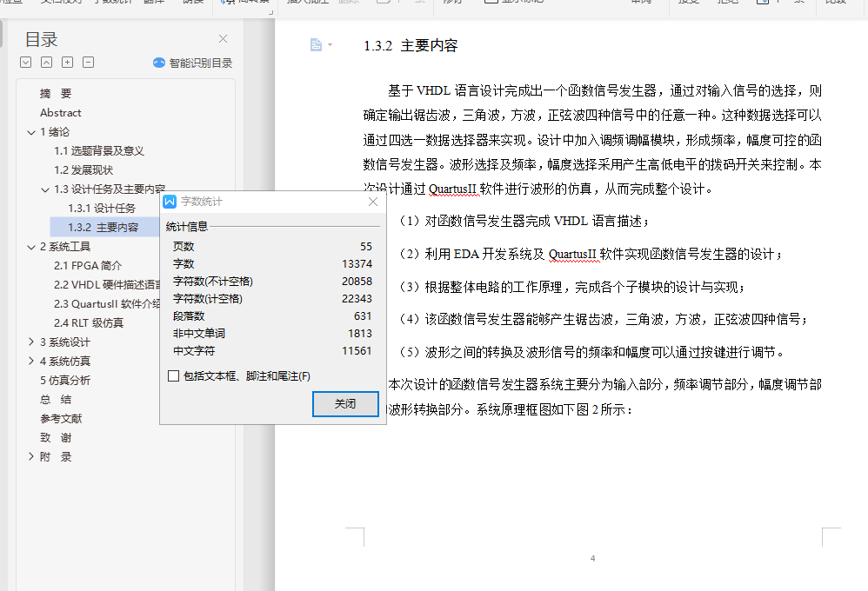
Task: Click list item (4) 该函数信号发生器能够产生锯齿波
Action: pyautogui.click(x=602, y=320)
